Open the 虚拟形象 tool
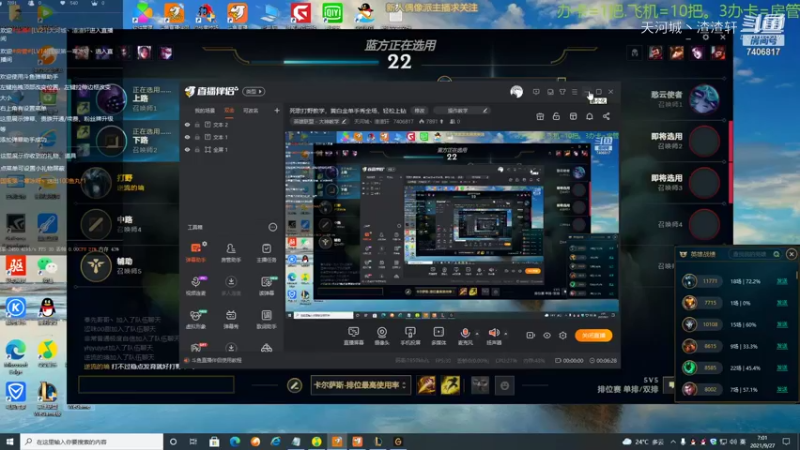The width and height of the screenshot is (800, 450). pyautogui.click(x=195, y=319)
